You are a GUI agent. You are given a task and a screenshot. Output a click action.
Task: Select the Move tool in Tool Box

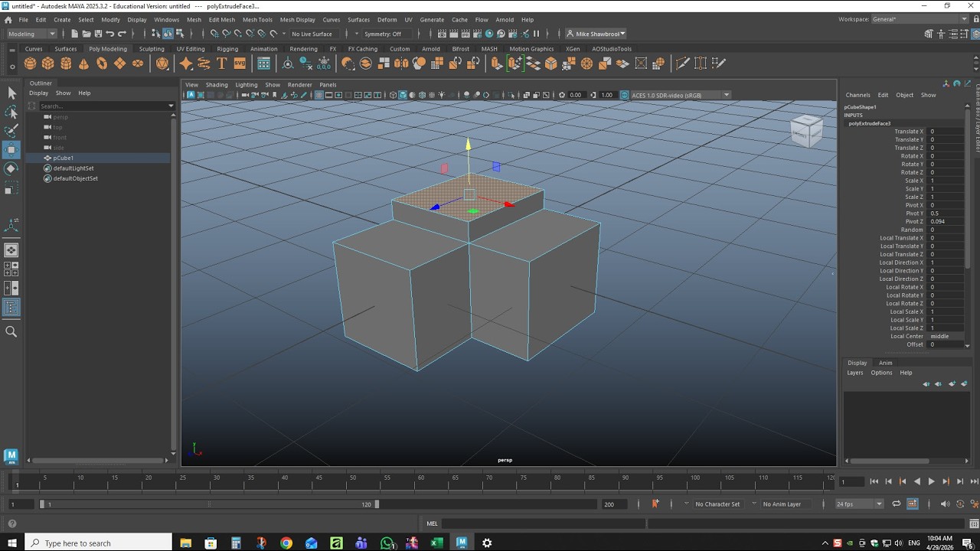coord(11,149)
